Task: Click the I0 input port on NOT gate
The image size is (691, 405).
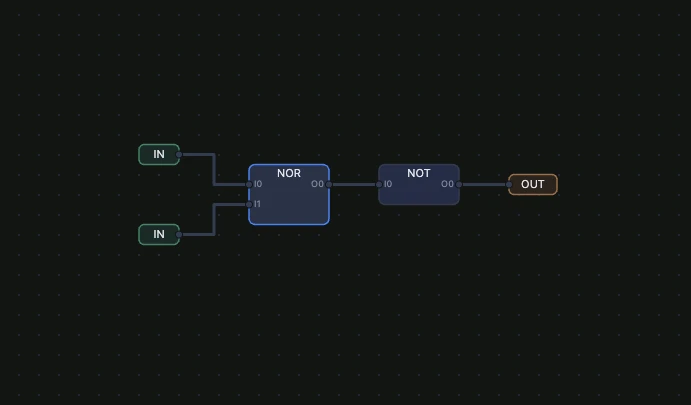Action: [x=379, y=184]
